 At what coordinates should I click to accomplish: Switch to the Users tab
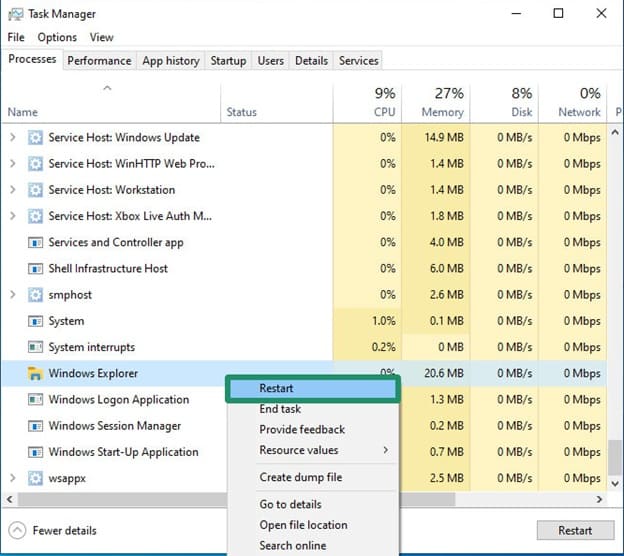click(x=271, y=61)
